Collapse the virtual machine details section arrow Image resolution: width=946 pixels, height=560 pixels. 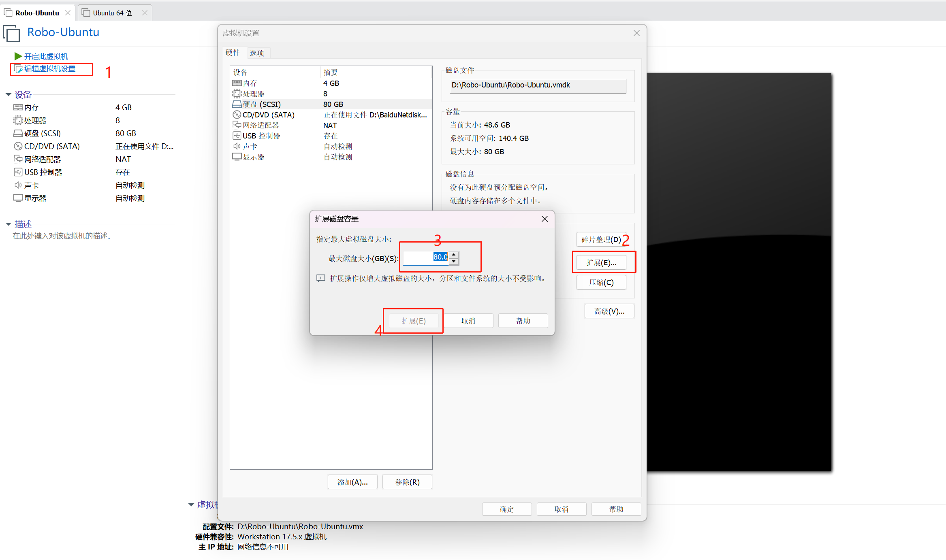(x=191, y=505)
